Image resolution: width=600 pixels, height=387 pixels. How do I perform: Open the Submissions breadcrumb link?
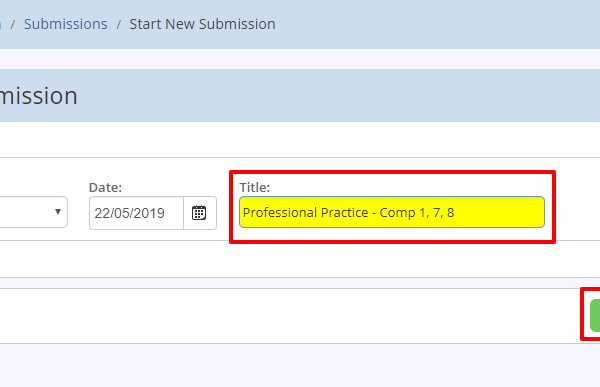(65, 24)
